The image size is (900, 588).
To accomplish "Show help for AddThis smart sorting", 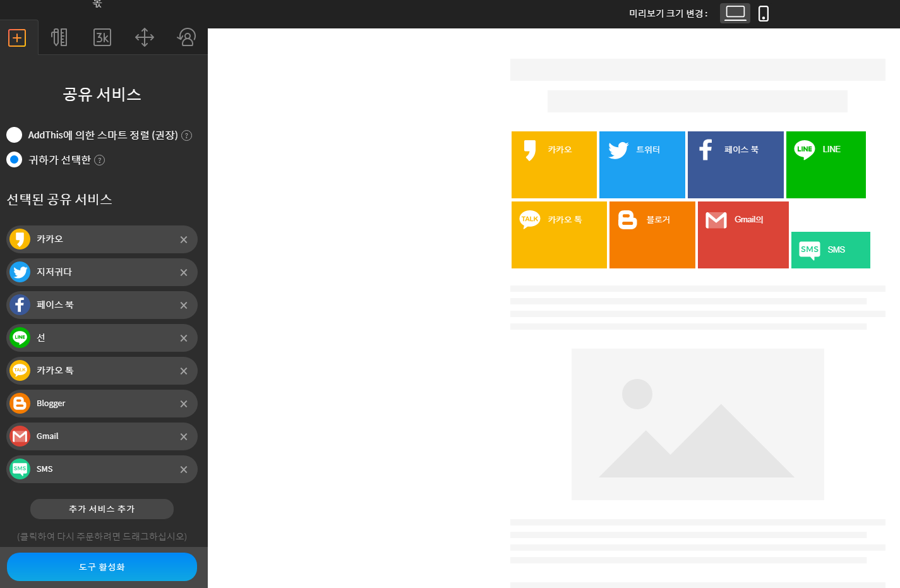I will pyautogui.click(x=186, y=135).
